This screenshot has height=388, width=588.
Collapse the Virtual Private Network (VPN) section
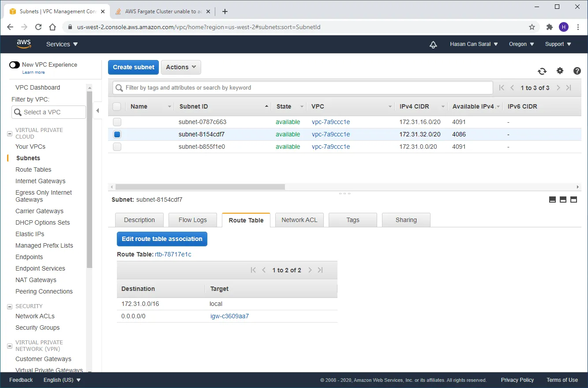[x=10, y=346]
